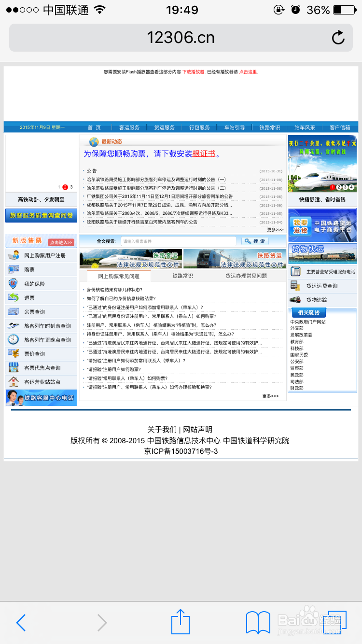Open 客运服务 in navigation bar
362x644 pixels.
(129, 127)
